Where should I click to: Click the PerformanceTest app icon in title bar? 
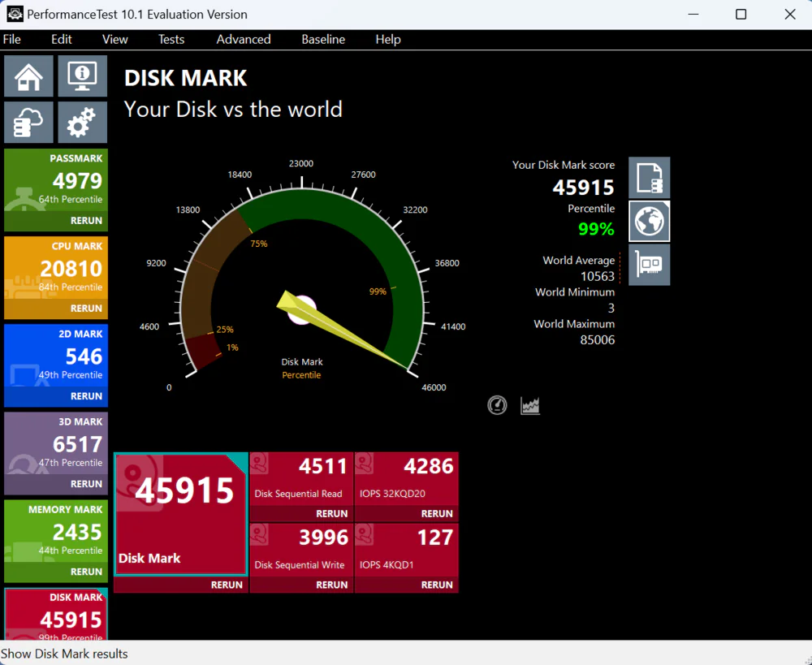pyautogui.click(x=15, y=14)
